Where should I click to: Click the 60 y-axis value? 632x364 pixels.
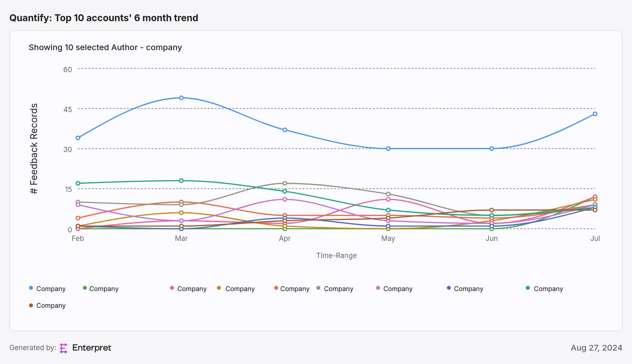pyautogui.click(x=68, y=69)
